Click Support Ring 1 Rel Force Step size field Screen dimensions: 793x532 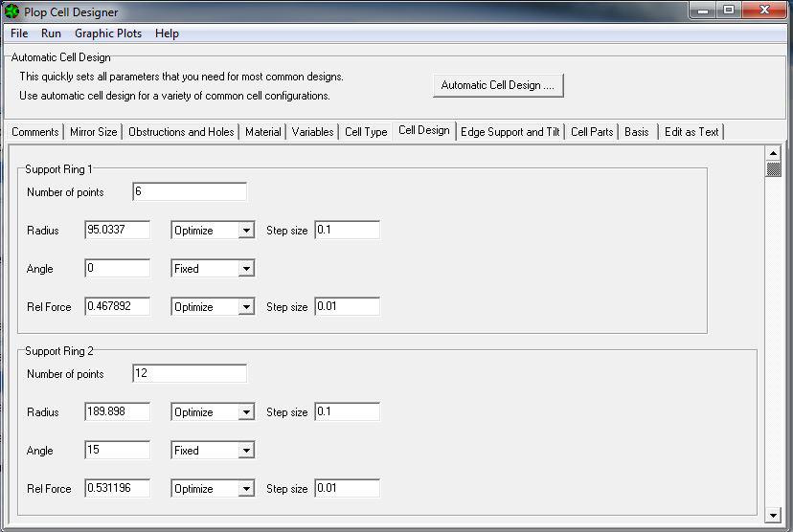(347, 307)
